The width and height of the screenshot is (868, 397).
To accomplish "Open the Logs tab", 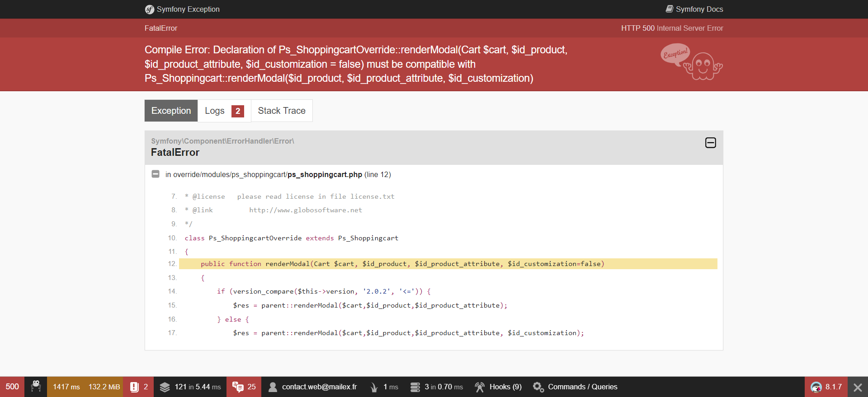I will click(x=224, y=111).
